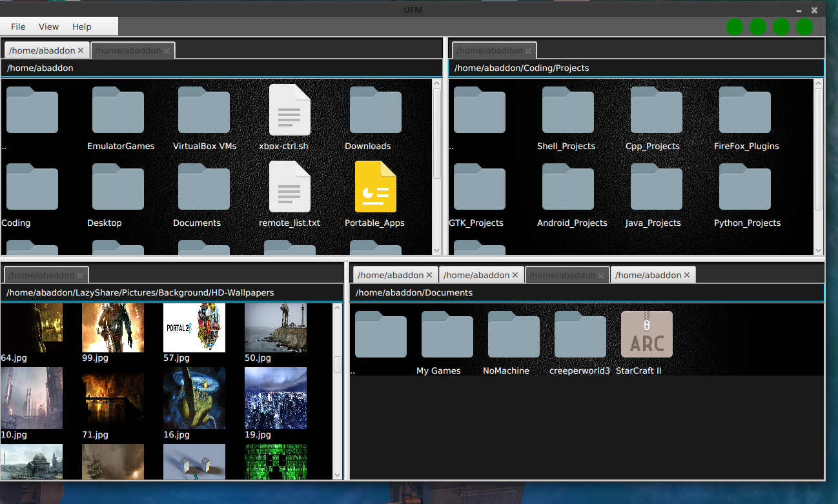The height and width of the screenshot is (504, 838).
Task: Open the creeperworld3 folder
Action: (580, 335)
